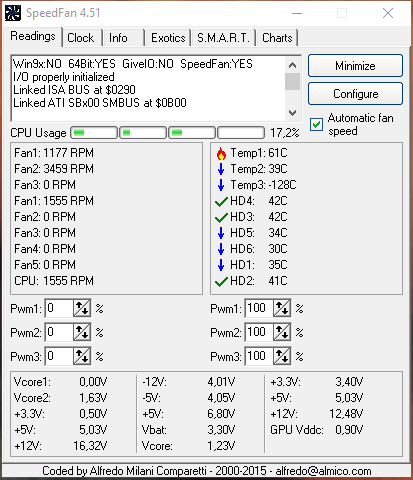Click the left Pwm2 spinner arrows
The image size is (413, 480).
coord(82,332)
